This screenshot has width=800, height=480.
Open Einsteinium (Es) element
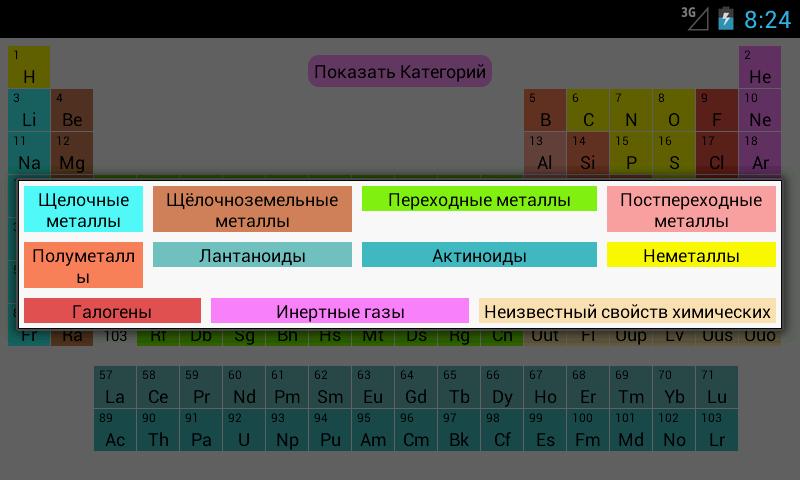click(x=545, y=430)
